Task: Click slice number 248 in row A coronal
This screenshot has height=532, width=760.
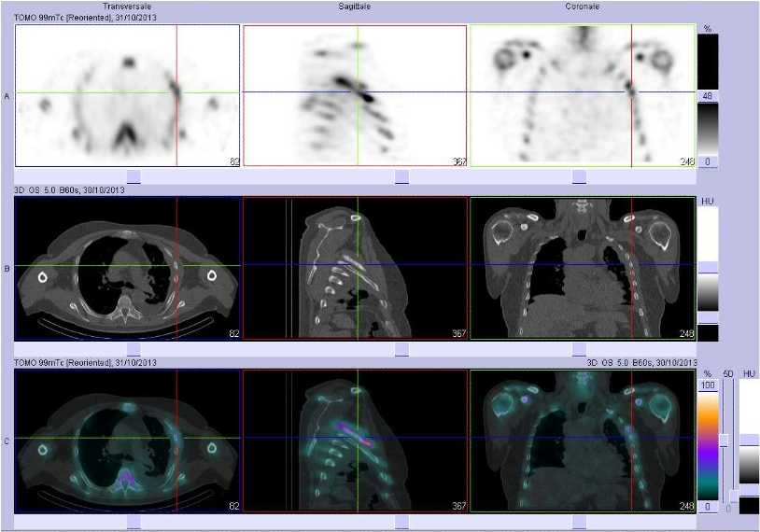Action: click(687, 161)
